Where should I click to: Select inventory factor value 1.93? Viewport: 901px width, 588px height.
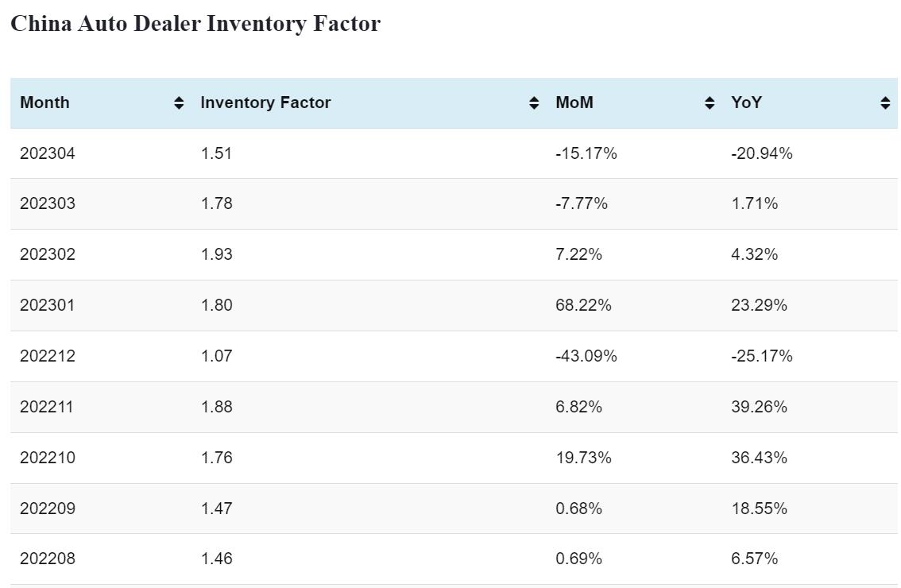[x=216, y=254]
